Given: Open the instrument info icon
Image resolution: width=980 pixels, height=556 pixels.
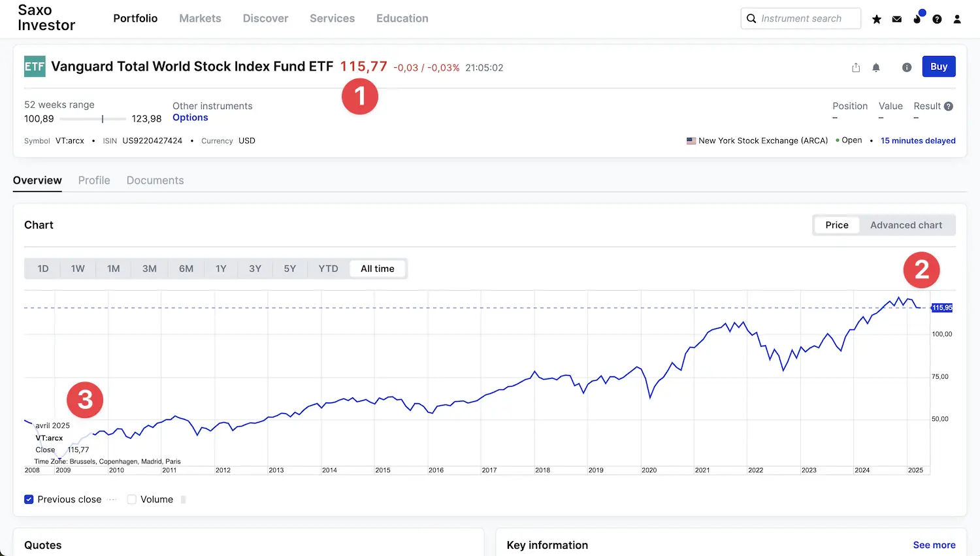Looking at the screenshot, I should click(x=907, y=67).
